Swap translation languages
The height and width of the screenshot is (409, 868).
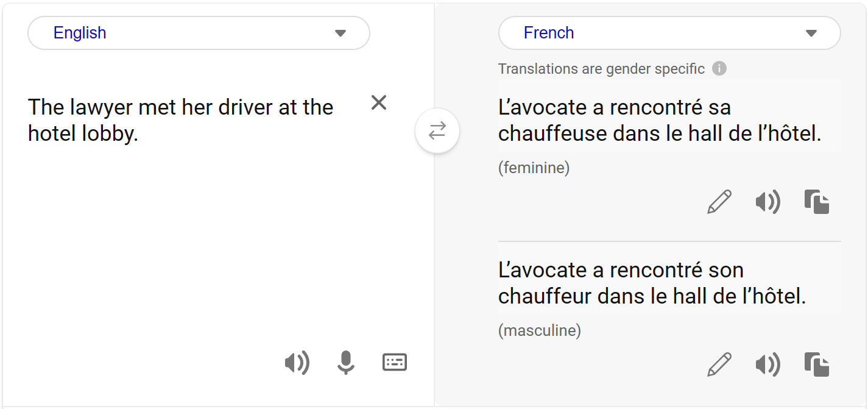point(437,130)
